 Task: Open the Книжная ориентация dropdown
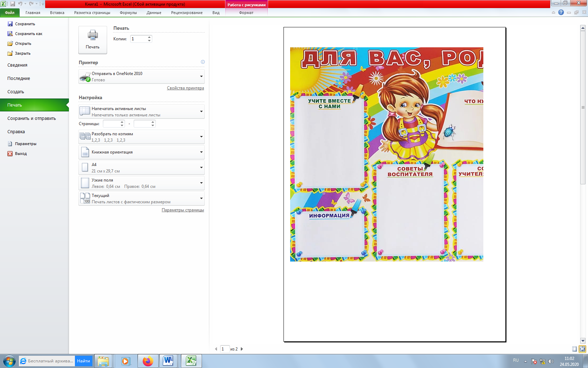(141, 152)
